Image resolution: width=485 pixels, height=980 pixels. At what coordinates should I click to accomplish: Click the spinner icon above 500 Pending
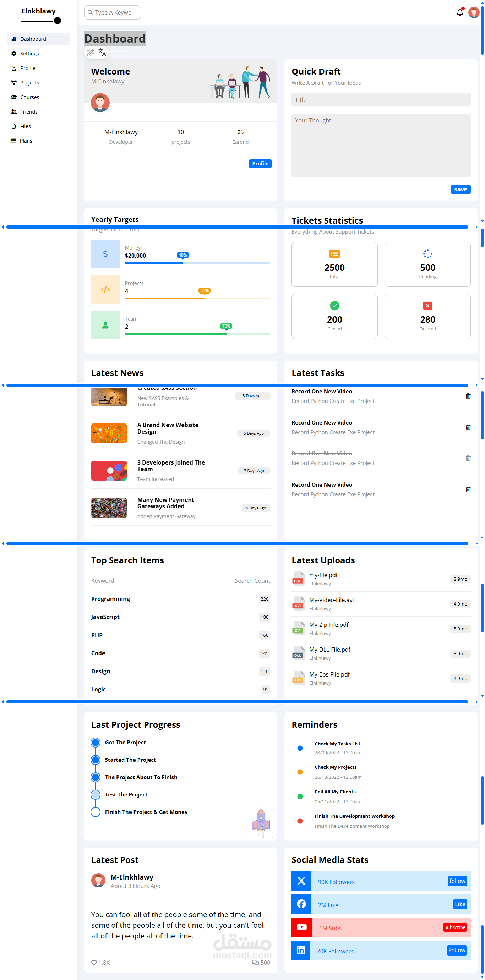(427, 254)
